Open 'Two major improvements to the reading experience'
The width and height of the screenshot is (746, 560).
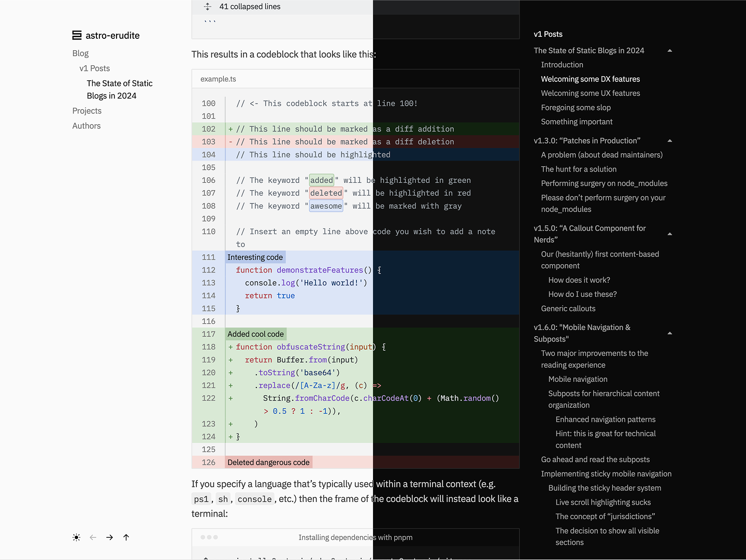pyautogui.click(x=595, y=359)
